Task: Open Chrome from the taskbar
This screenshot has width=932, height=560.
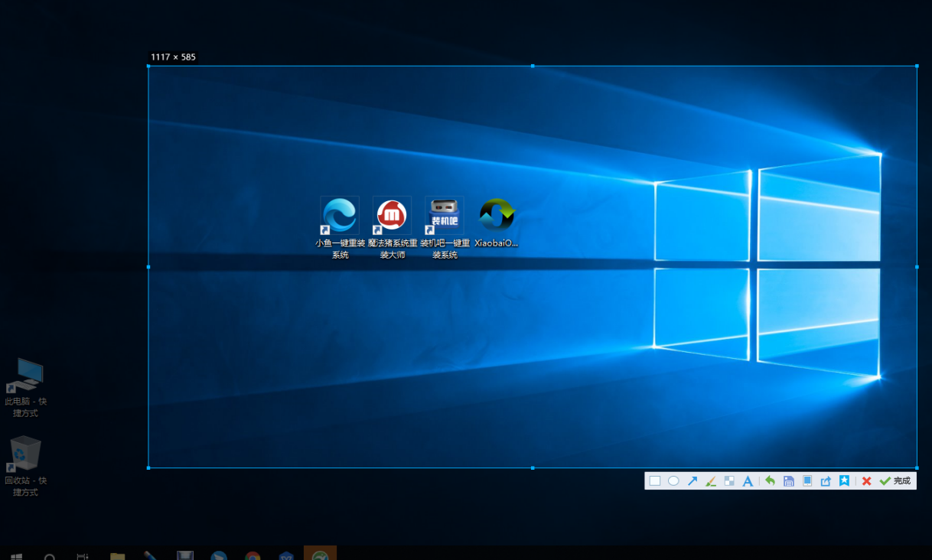Action: [x=253, y=555]
